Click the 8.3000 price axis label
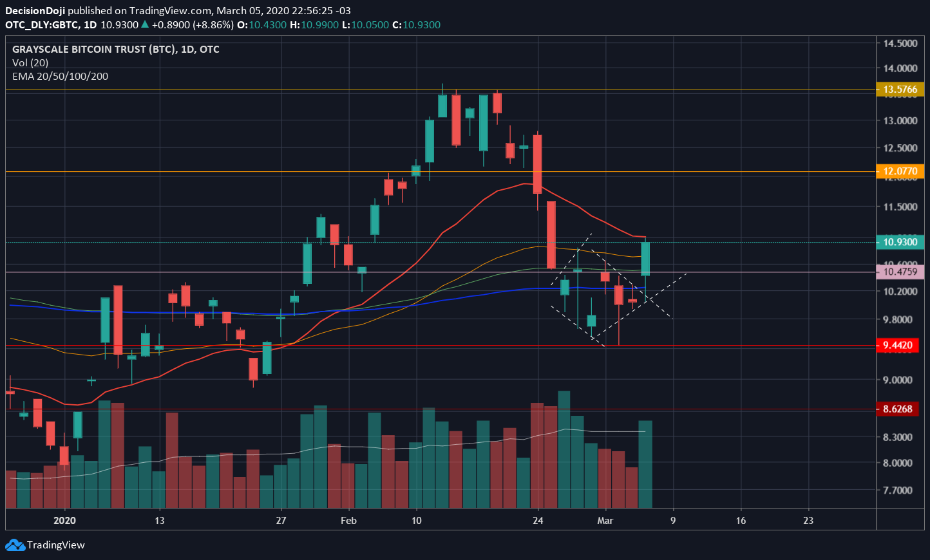The height and width of the screenshot is (560, 930). (898, 437)
